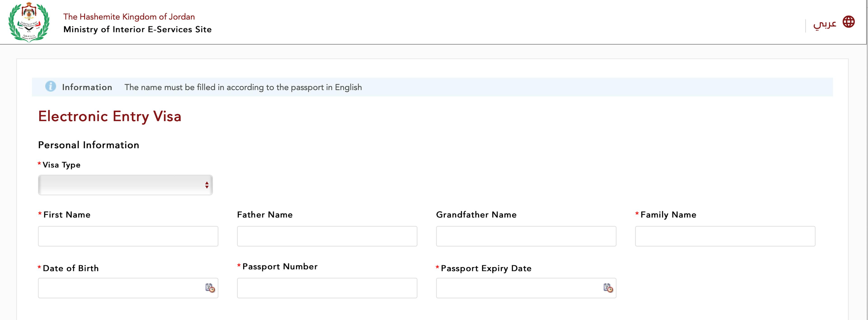Click the 'Electronic Entry Visa' heading
Viewport: 868px width, 320px height.
coord(109,117)
